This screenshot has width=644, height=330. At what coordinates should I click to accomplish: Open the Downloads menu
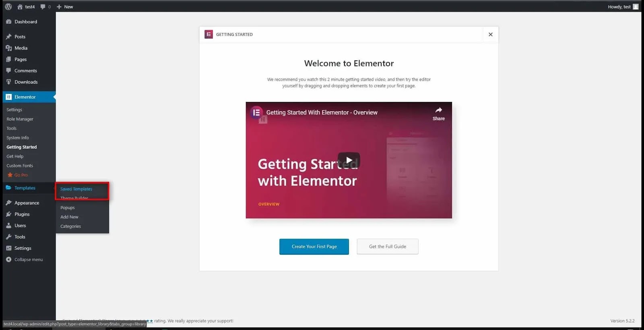point(26,82)
